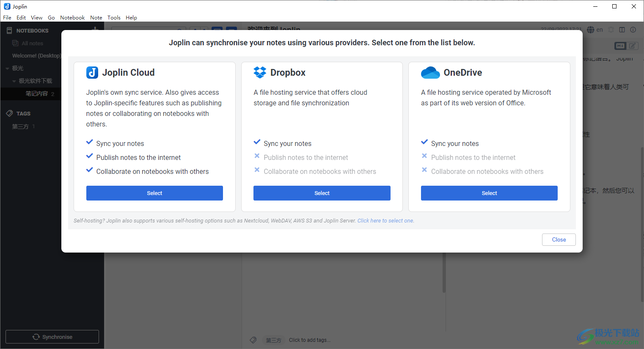
Task: Click 'Click to add tags...' field
Action: [x=310, y=340]
